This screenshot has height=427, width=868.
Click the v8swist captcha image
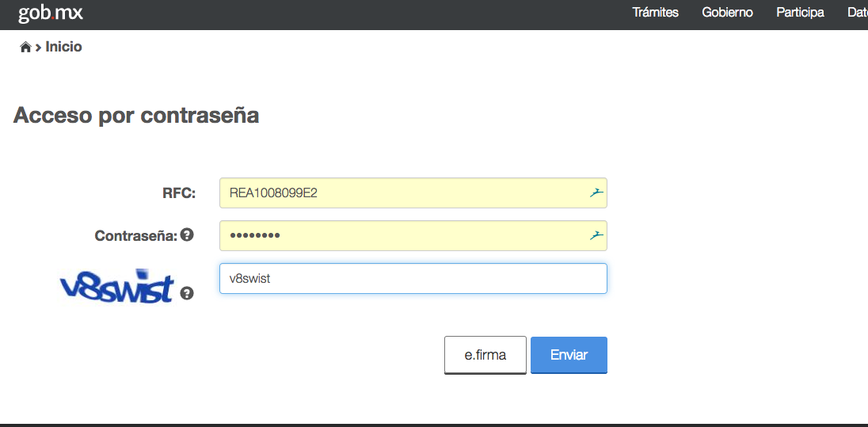tap(117, 286)
